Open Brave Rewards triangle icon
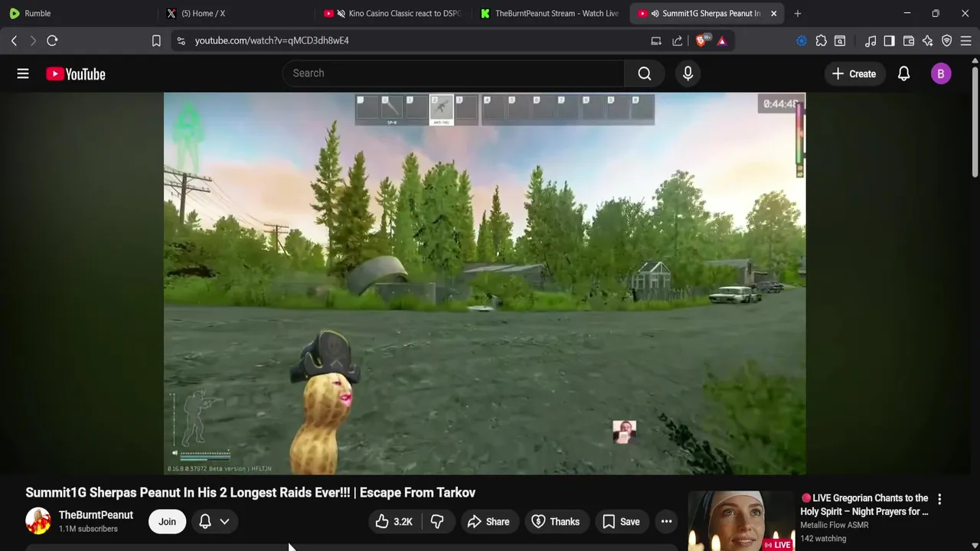 pyautogui.click(x=722, y=41)
